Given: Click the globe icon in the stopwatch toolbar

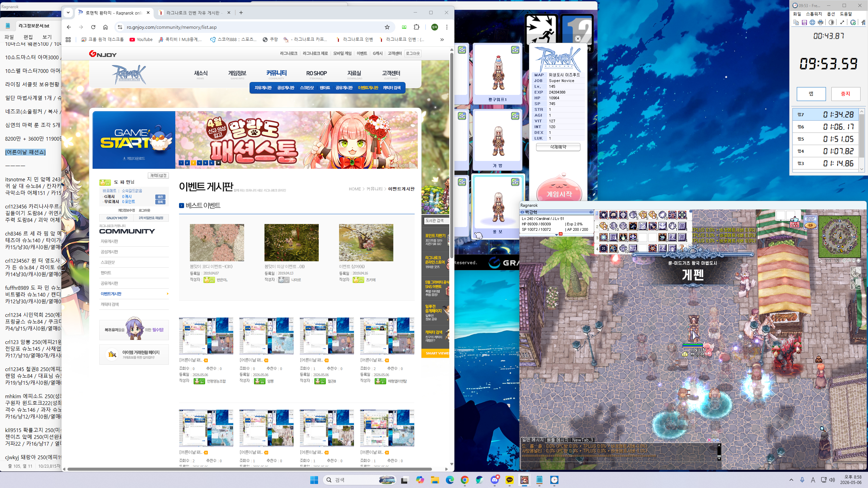Looking at the screenshot, I should [812, 22].
